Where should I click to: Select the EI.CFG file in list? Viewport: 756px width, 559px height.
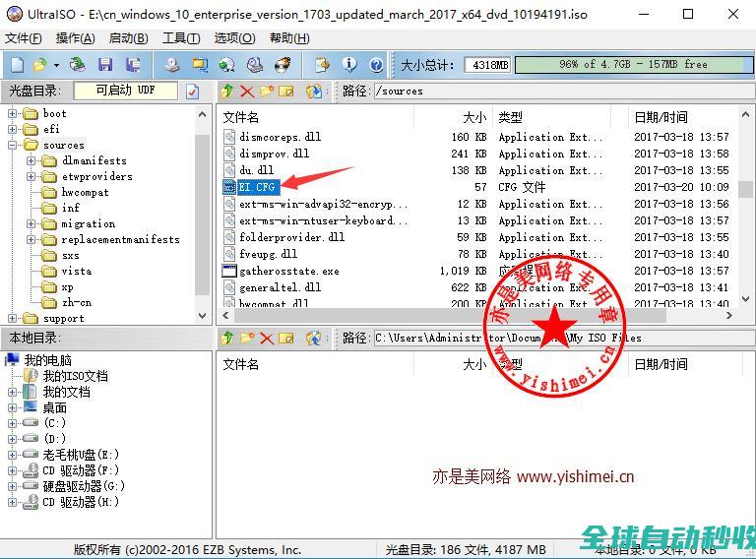[258, 187]
